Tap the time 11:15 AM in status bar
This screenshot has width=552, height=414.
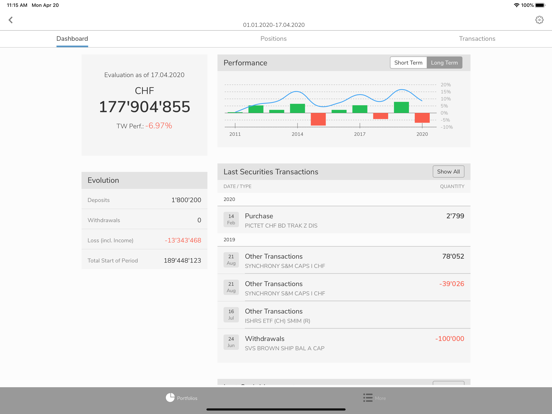click(x=17, y=5)
